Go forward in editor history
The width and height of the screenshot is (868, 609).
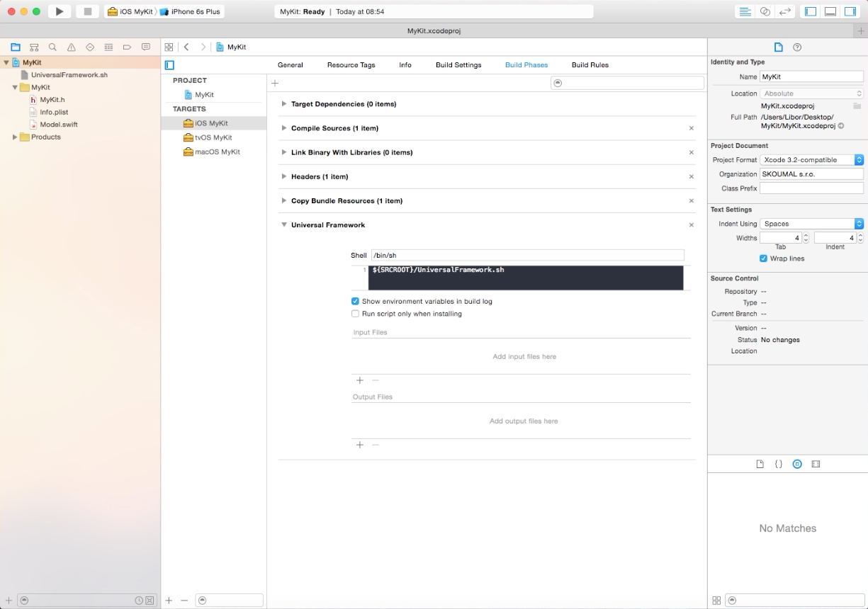(203, 47)
